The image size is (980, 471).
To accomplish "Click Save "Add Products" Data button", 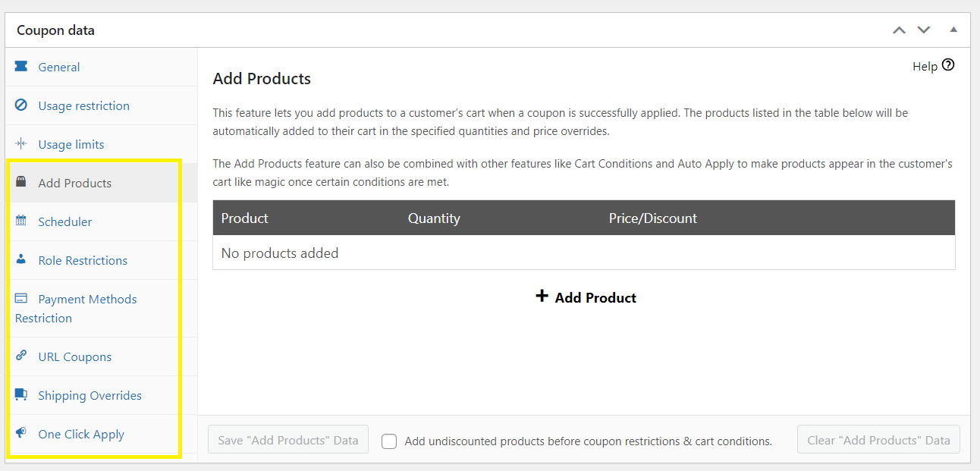I will point(288,440).
